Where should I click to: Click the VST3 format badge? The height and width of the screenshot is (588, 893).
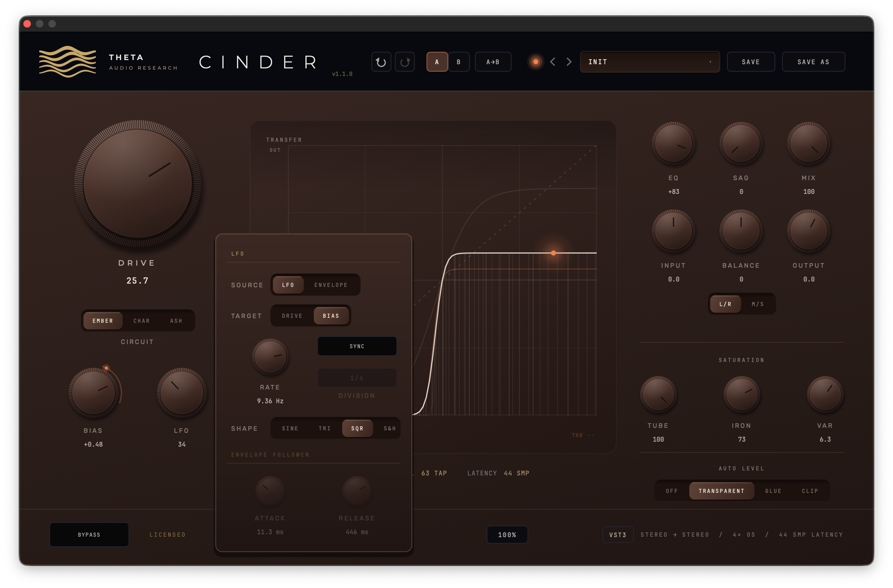point(618,535)
